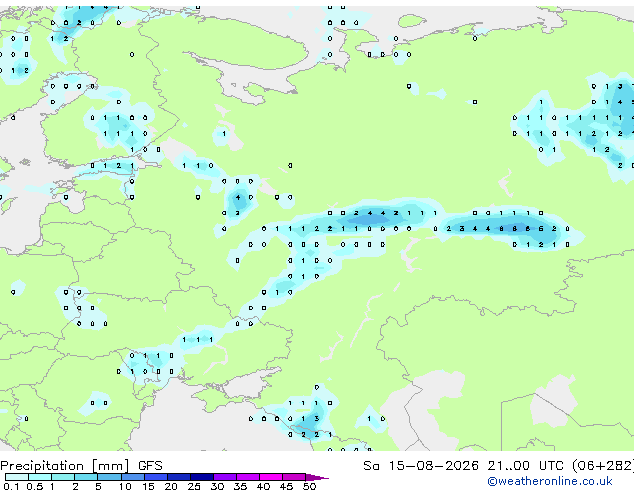
Task: Pick the 10–15 mm legend swatch
Action: pyautogui.click(x=132, y=477)
